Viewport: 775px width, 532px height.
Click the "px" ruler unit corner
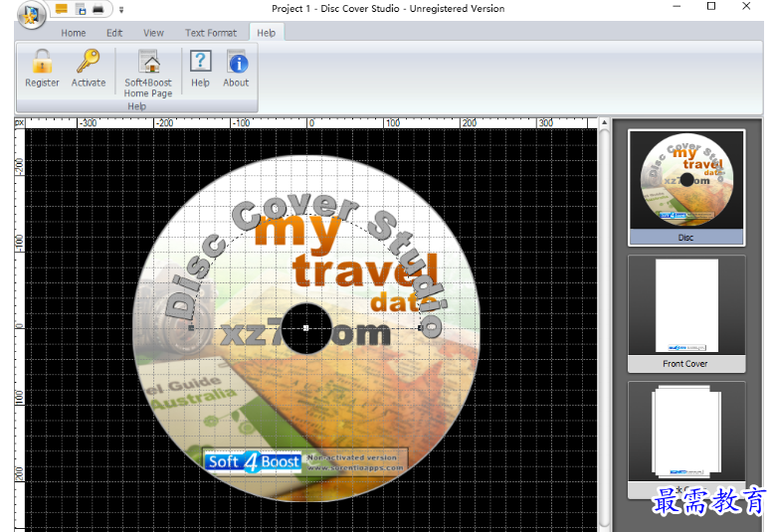(x=19, y=122)
